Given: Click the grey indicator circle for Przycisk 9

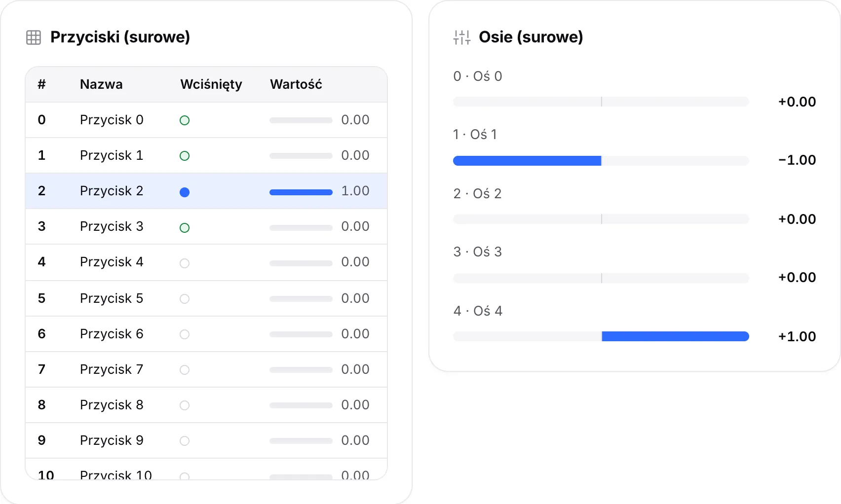Looking at the screenshot, I should click(185, 441).
